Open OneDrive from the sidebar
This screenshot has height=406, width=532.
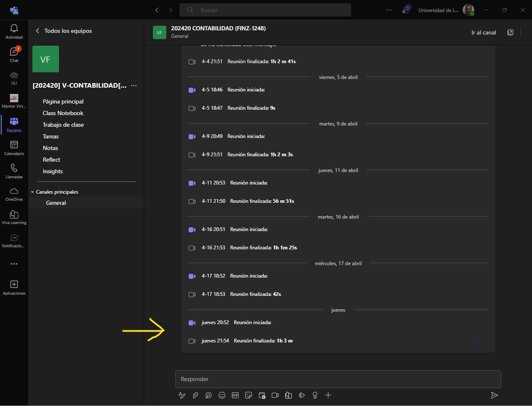pos(14,194)
